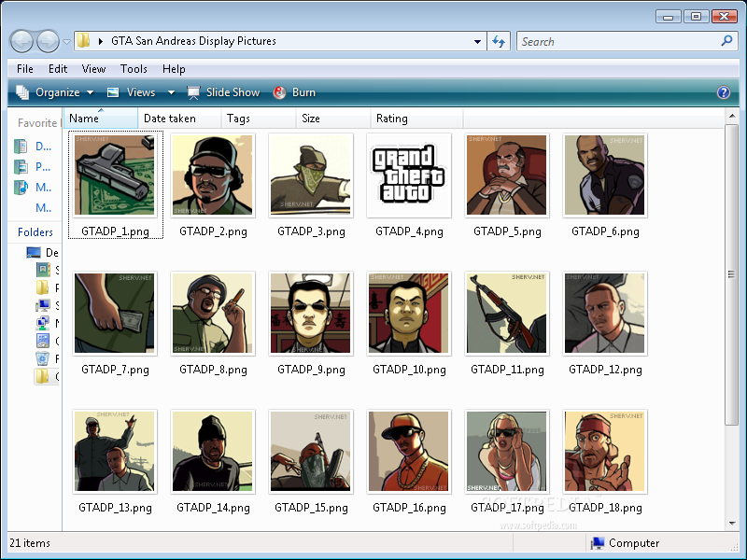Click the magnifying glass search icon

click(x=726, y=41)
